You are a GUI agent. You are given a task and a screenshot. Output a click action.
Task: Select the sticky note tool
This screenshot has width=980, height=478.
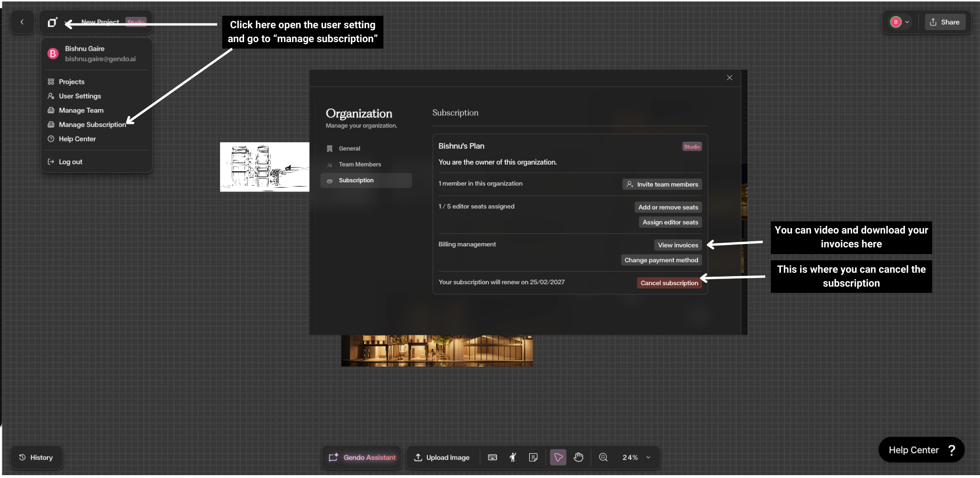pyautogui.click(x=533, y=457)
